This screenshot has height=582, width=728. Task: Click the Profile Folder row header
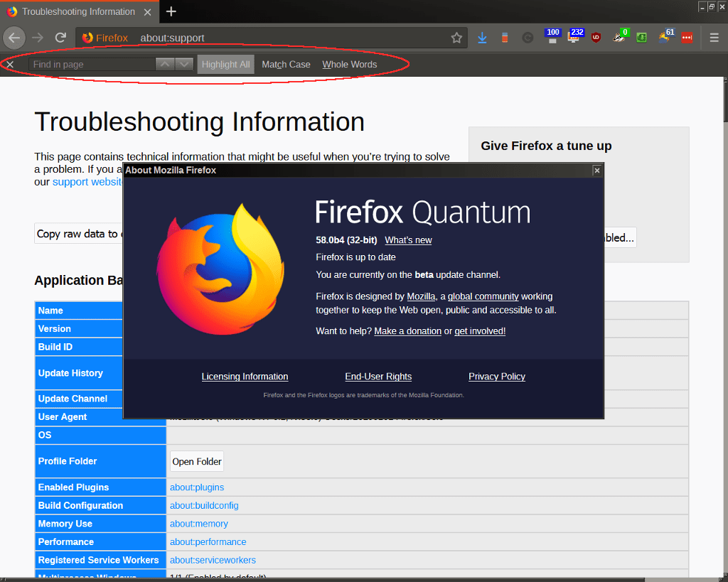100,461
